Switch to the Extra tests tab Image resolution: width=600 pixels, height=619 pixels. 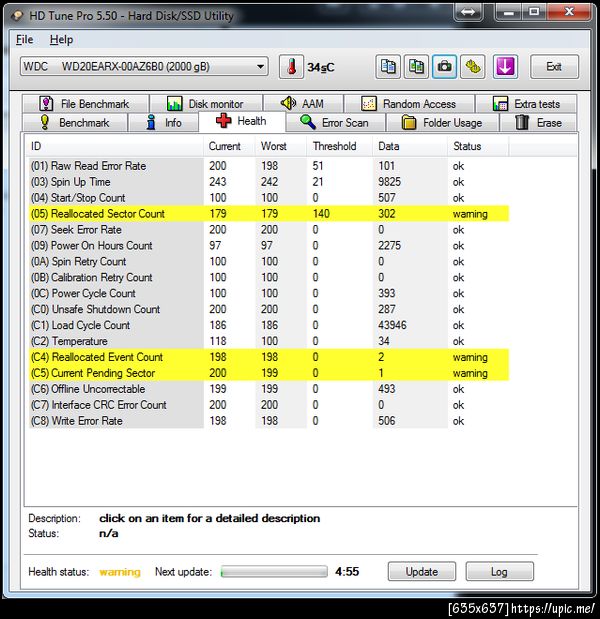tap(526, 104)
